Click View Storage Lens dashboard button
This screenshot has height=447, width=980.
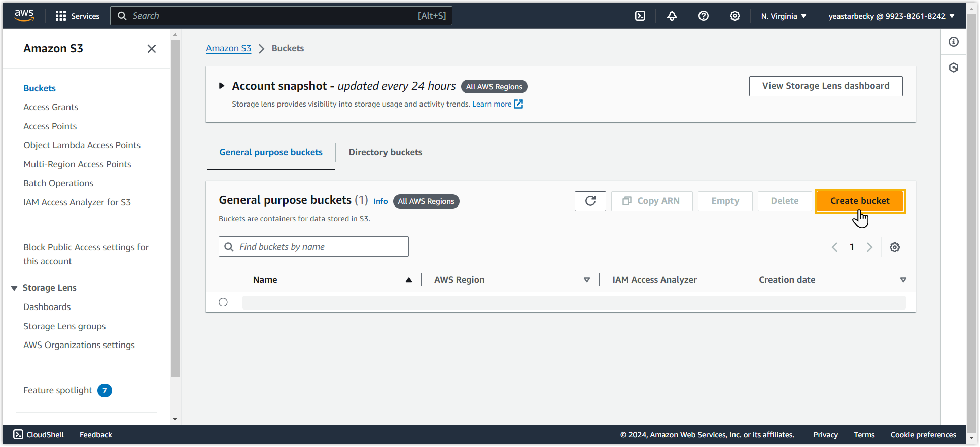click(825, 86)
